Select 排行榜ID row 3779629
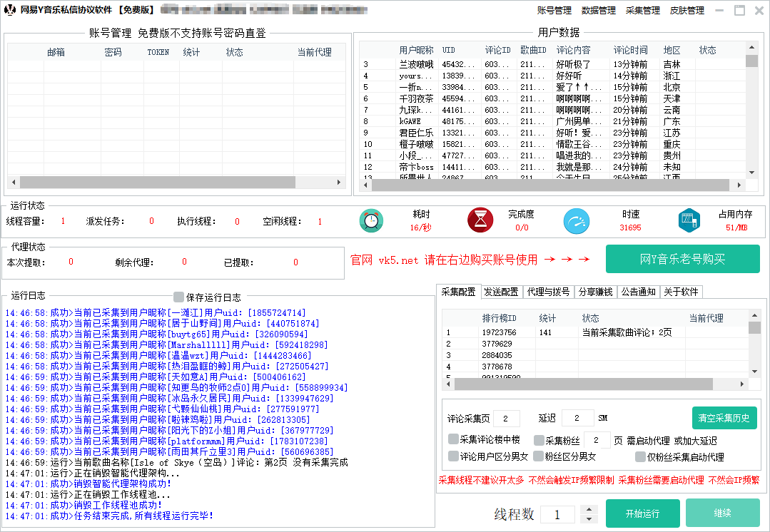770x532 pixels. pos(596,344)
